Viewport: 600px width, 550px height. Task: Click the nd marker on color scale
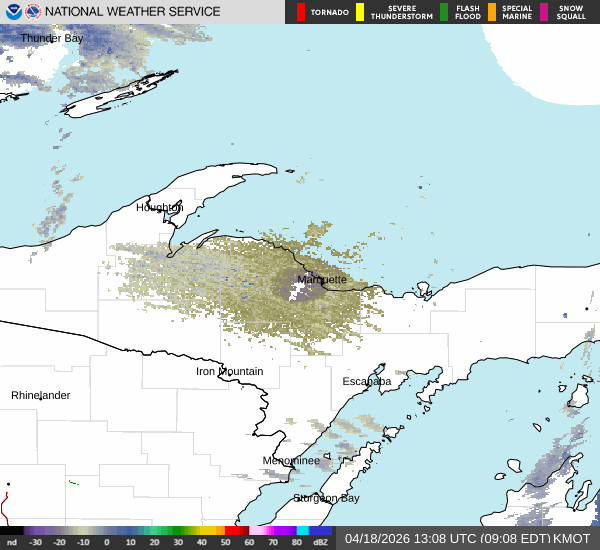pyautogui.click(x=12, y=542)
